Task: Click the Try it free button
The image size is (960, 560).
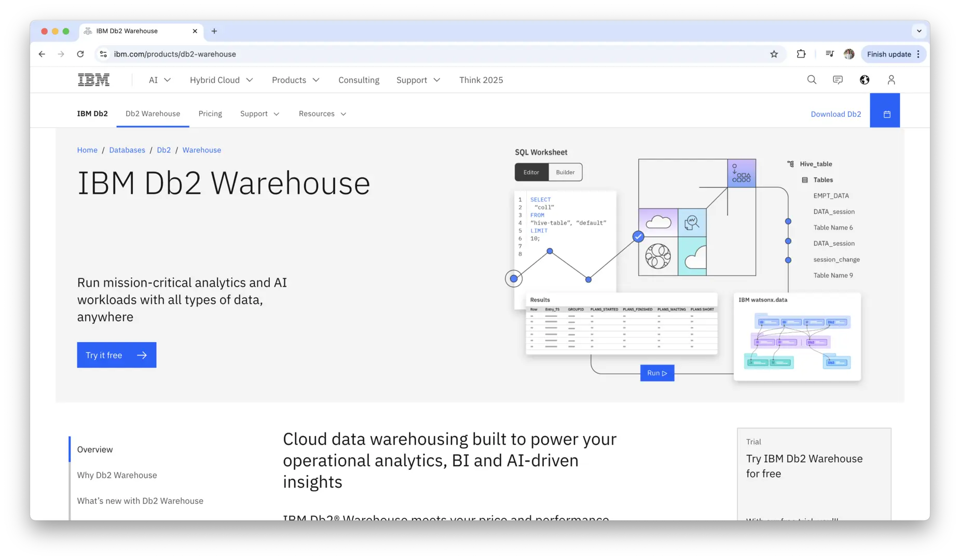Action: click(x=116, y=355)
